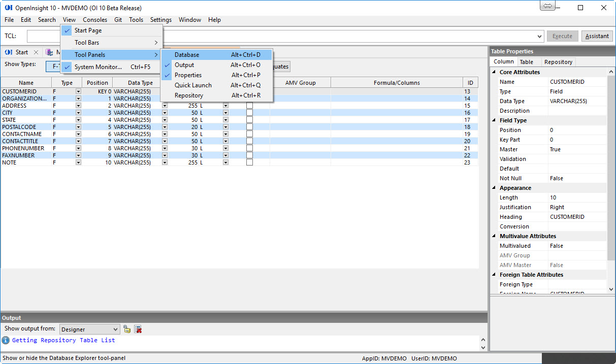Open the Data Type dropdown for PHONENUMBER row
The height and width of the screenshot is (364, 616).
point(165,148)
